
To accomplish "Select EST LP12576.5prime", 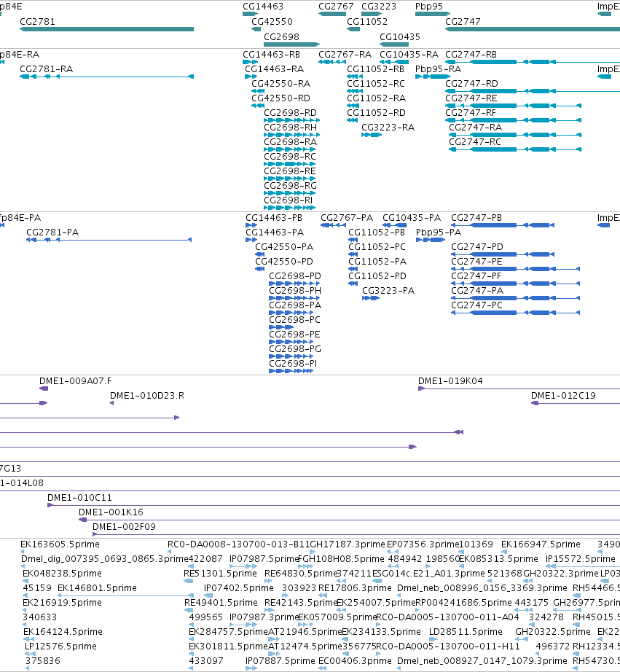I will click(60, 646).
